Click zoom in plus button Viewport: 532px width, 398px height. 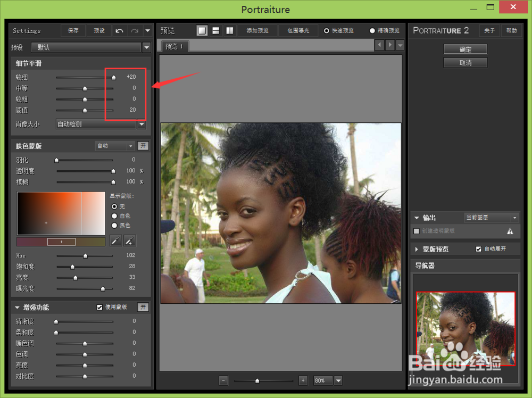(303, 380)
